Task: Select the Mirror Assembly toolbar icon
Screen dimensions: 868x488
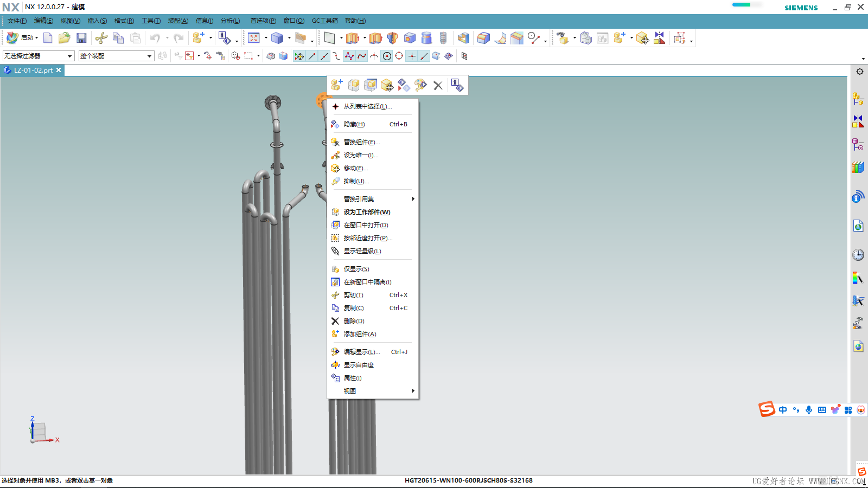Action: coord(659,38)
